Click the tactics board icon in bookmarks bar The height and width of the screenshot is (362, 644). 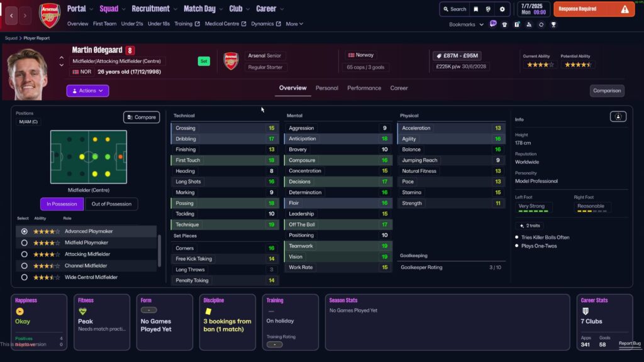pyautogui.click(x=517, y=25)
